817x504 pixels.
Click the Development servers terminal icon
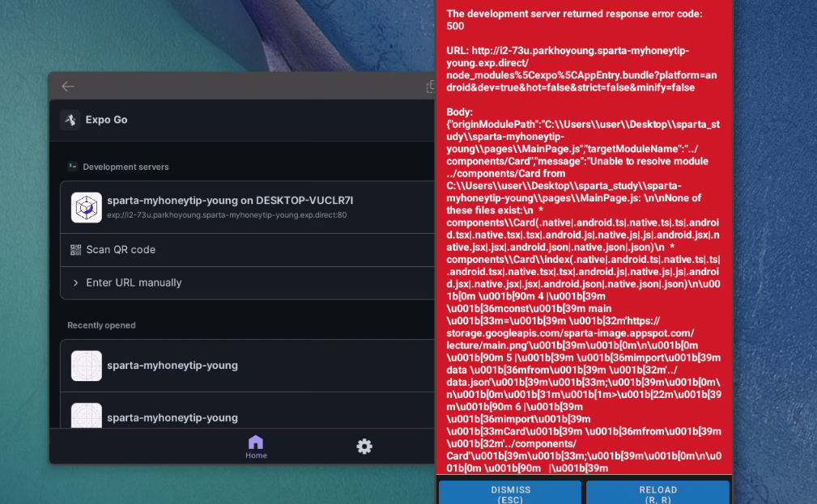point(72,167)
